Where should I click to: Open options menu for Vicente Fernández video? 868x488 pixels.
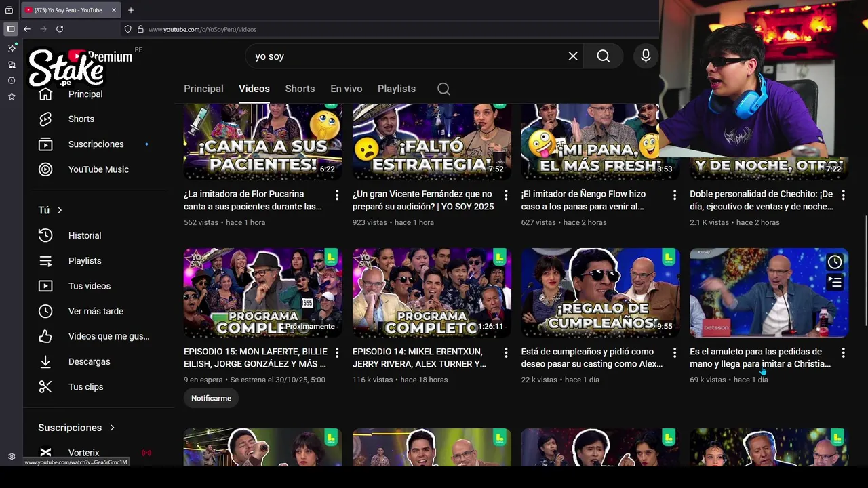pyautogui.click(x=506, y=195)
